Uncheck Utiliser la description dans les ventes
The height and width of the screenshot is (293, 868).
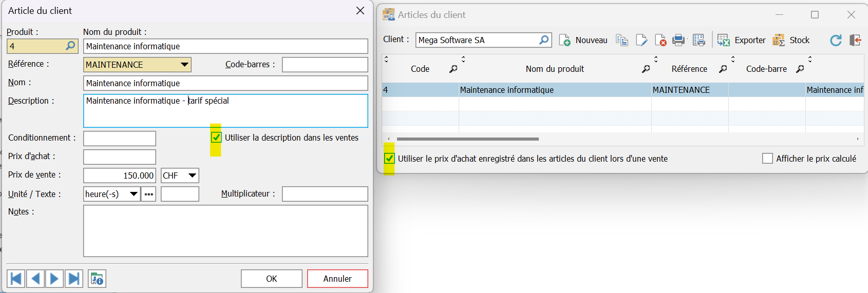coord(216,138)
